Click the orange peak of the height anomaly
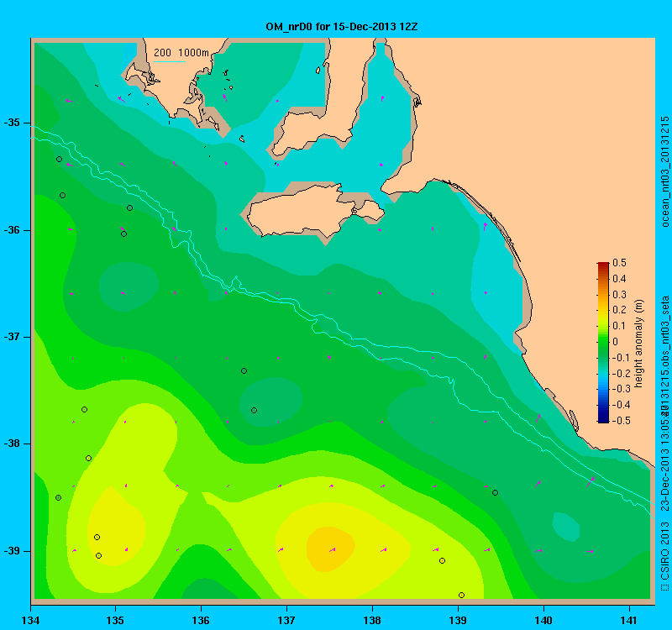Screen dimensions: 672x630 point(330,549)
